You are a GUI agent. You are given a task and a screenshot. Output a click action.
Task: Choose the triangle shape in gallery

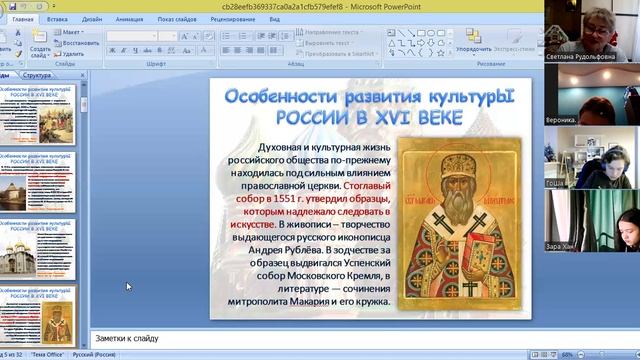(x=392, y=43)
